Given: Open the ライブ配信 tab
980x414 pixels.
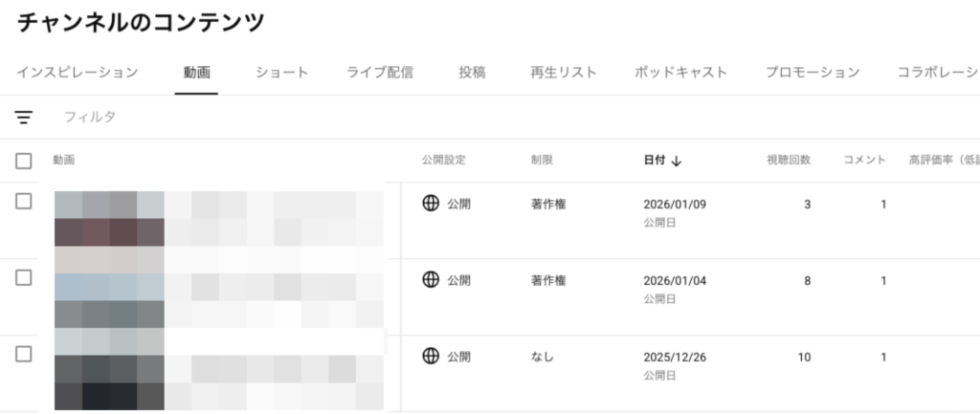Looking at the screenshot, I should point(380,72).
